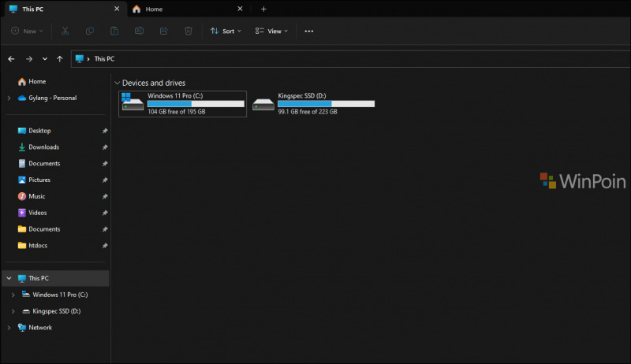Expand Windows 11 Pro (C:) sidebar node

(13, 295)
